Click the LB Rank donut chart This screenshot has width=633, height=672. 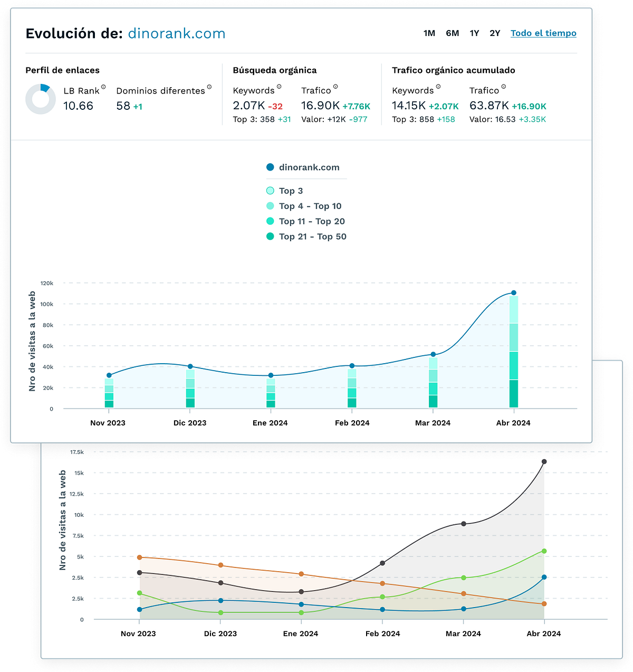tap(40, 99)
